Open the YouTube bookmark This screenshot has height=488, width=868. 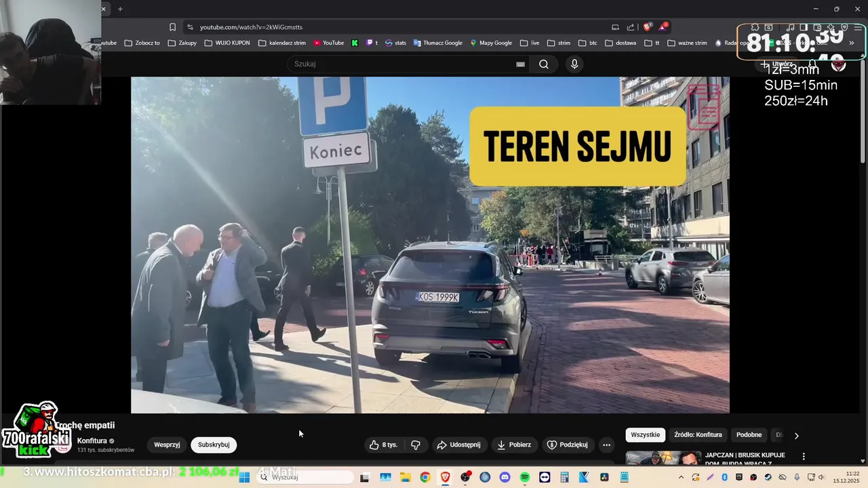(328, 43)
